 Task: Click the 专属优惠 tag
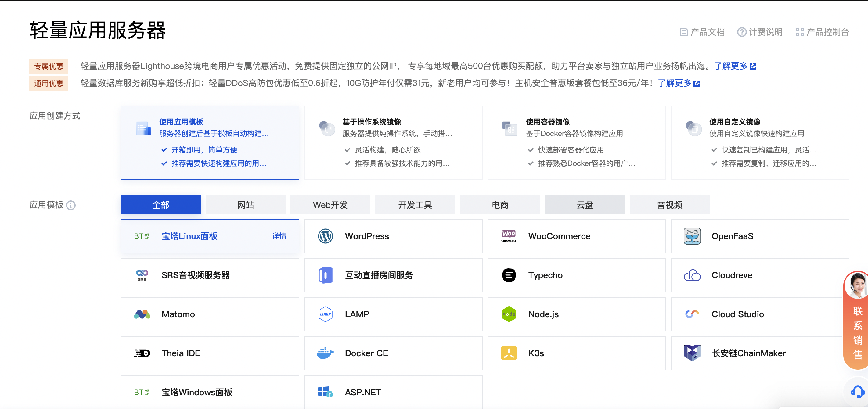click(x=49, y=66)
